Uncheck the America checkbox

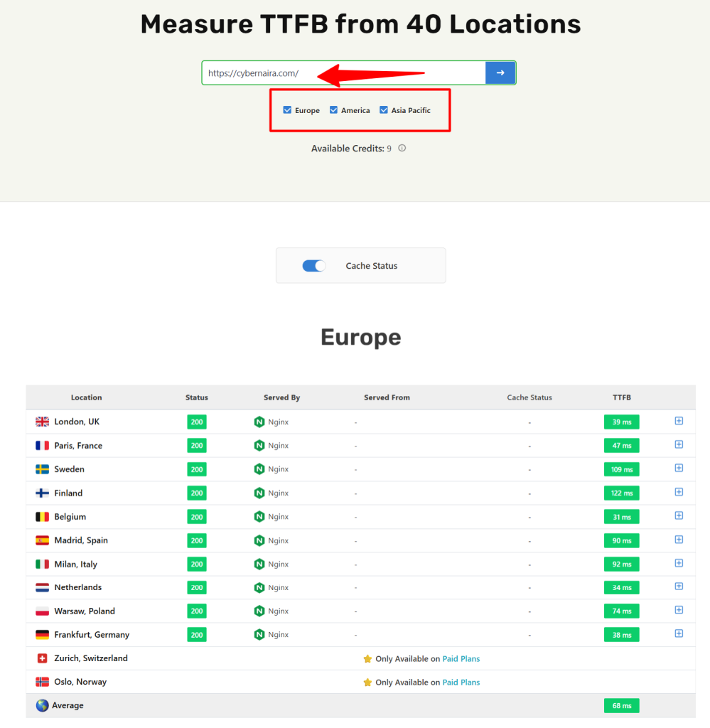tap(333, 110)
